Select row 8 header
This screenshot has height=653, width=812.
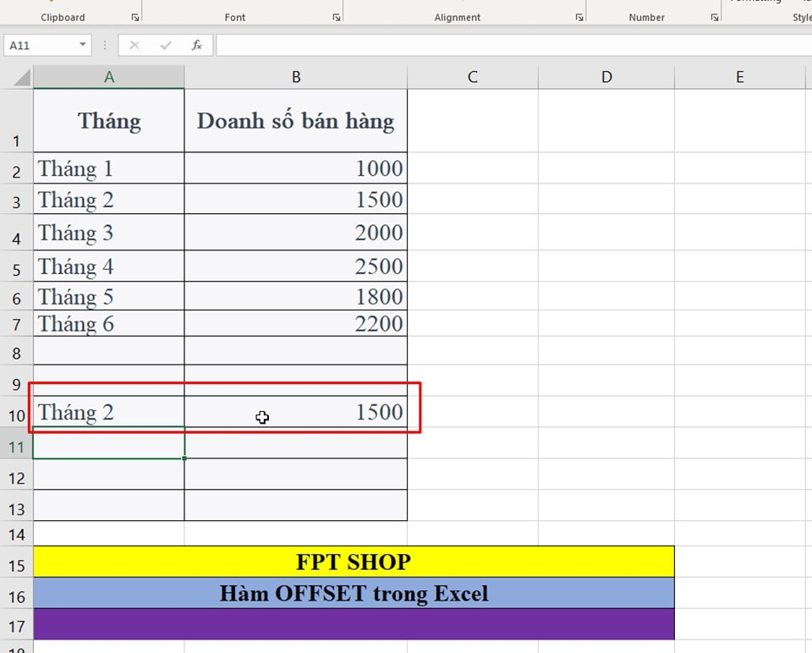(x=17, y=350)
